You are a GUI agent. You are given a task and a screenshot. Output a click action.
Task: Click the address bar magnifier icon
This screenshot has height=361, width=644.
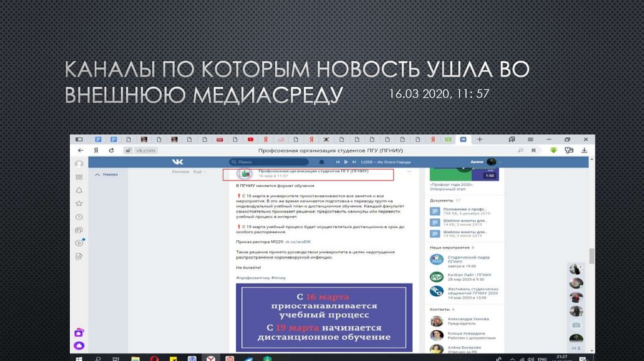click(x=520, y=150)
